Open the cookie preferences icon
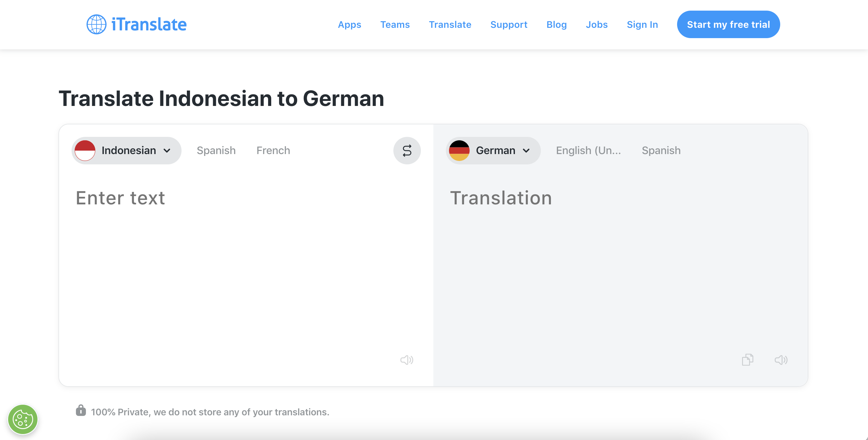Viewport: 868px width, 440px height. [23, 419]
